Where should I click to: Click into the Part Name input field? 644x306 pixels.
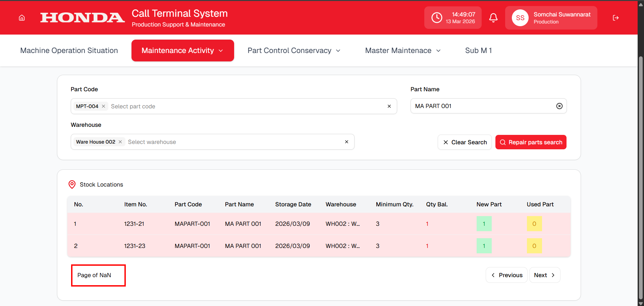(x=483, y=106)
